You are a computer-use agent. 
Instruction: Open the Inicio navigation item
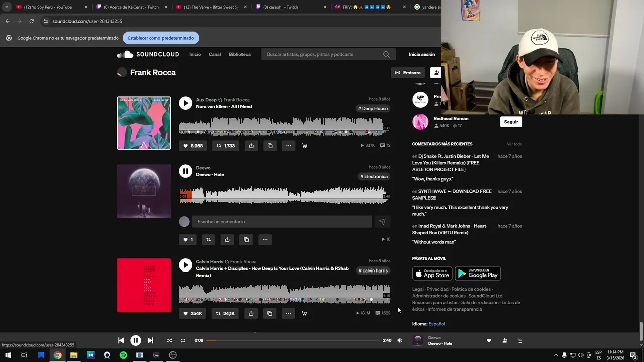[195, 54]
